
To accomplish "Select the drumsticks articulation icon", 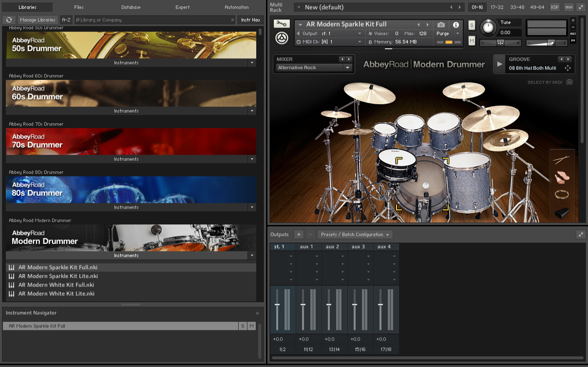I will point(562,160).
